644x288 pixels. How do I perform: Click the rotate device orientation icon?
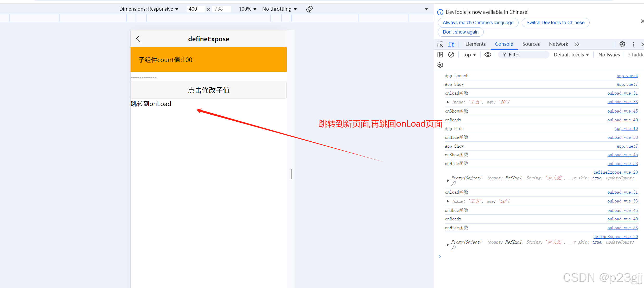309,9
